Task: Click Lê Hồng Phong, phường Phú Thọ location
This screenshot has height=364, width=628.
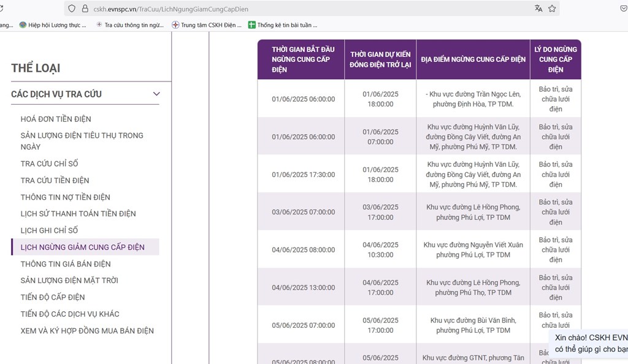Action: tap(473, 287)
